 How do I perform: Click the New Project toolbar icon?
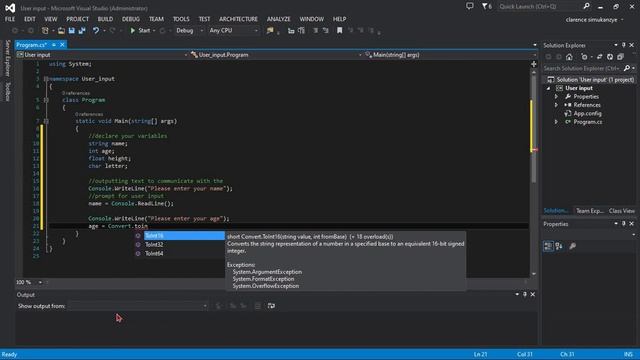45,31
